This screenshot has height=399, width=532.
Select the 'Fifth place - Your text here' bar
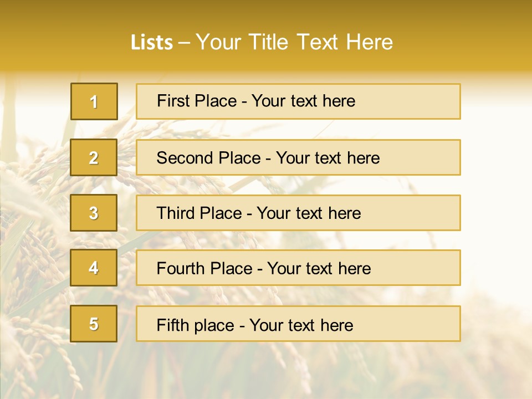[x=298, y=324]
